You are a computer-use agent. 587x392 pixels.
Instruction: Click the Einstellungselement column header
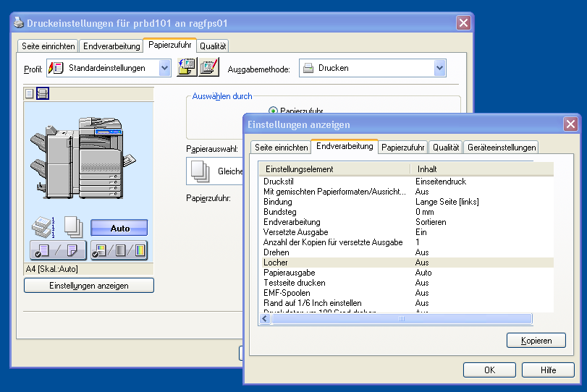pyautogui.click(x=334, y=169)
